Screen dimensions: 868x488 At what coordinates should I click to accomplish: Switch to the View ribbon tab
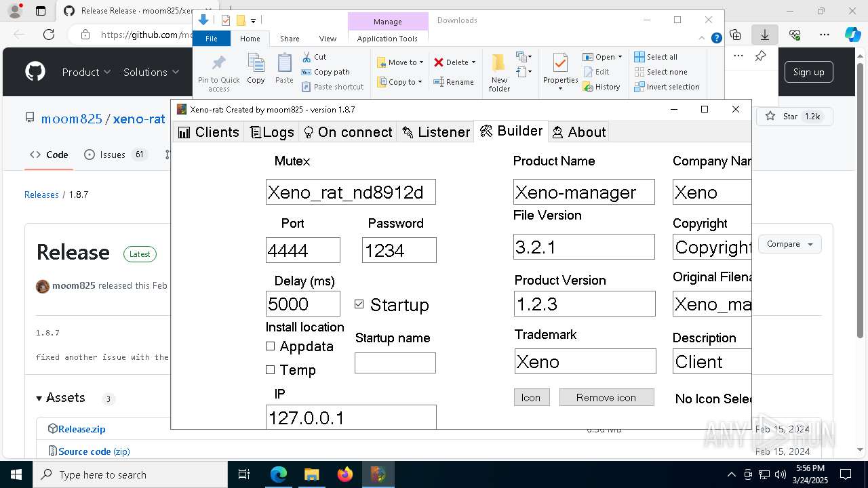pos(328,39)
